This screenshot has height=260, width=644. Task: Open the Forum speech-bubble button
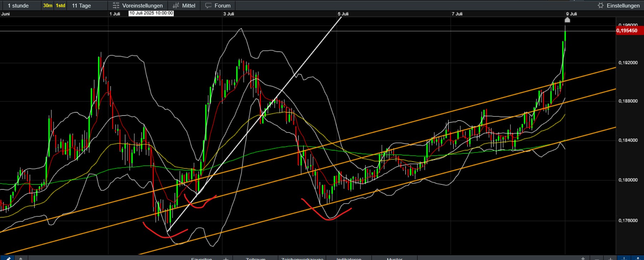[x=218, y=5]
